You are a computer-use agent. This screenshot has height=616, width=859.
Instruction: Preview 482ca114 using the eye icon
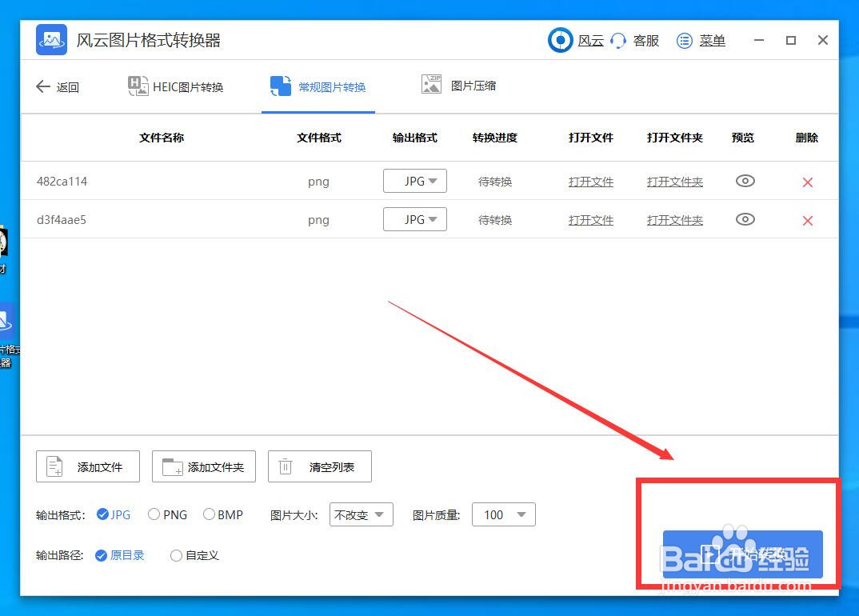coord(745,181)
